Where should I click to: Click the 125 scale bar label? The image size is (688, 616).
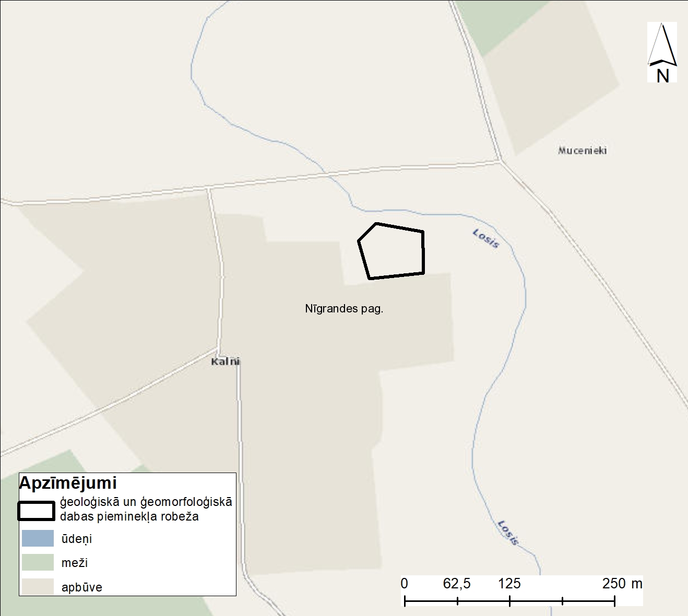click(x=509, y=583)
